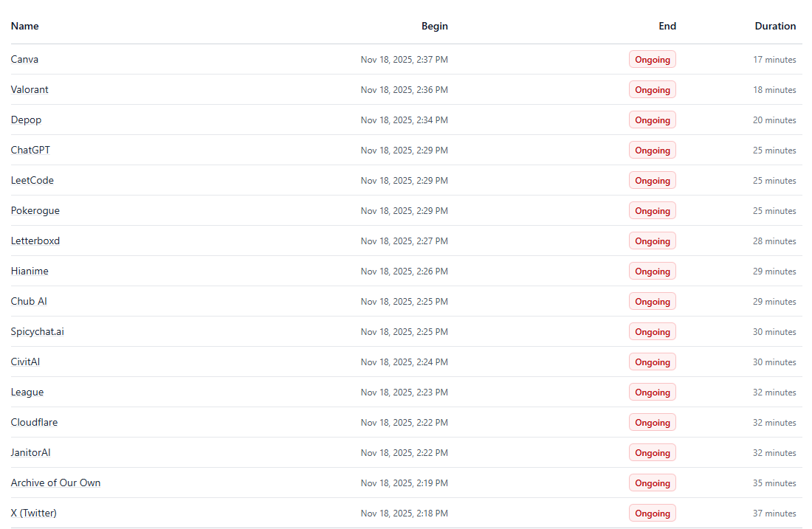Select Cloudflare's begin time 2:22 PM
The image size is (812, 529).
tap(405, 422)
